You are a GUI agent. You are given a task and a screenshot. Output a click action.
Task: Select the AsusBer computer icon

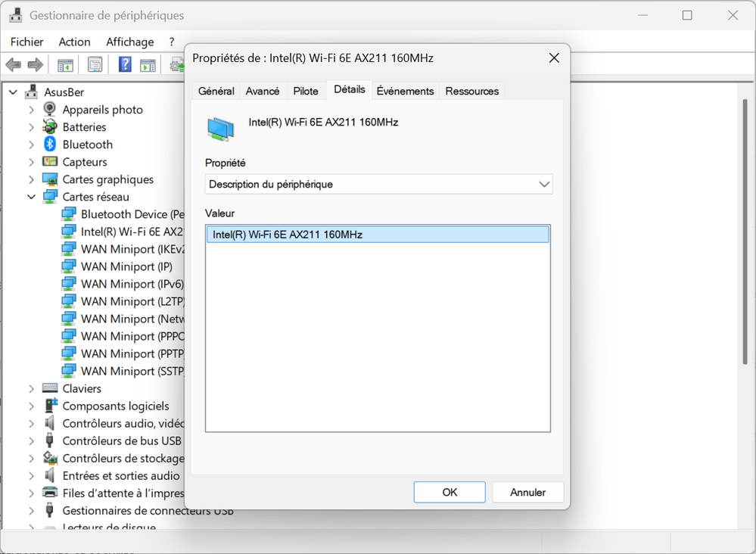tap(32, 92)
